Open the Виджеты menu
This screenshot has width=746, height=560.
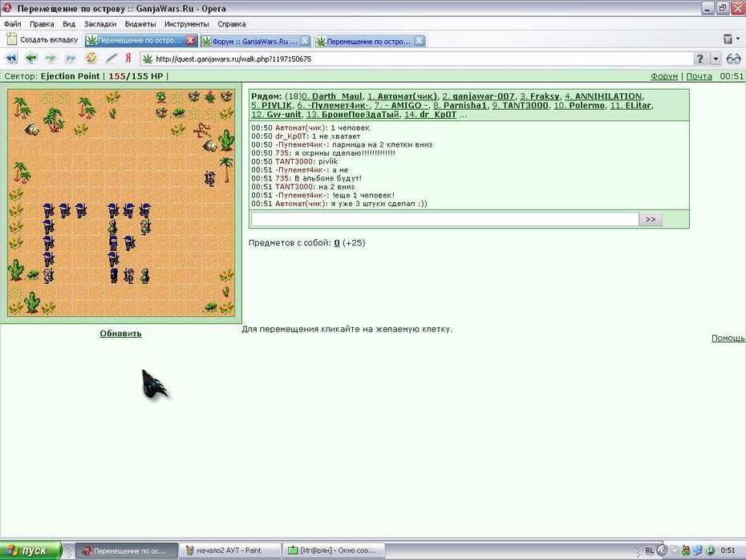(140, 24)
